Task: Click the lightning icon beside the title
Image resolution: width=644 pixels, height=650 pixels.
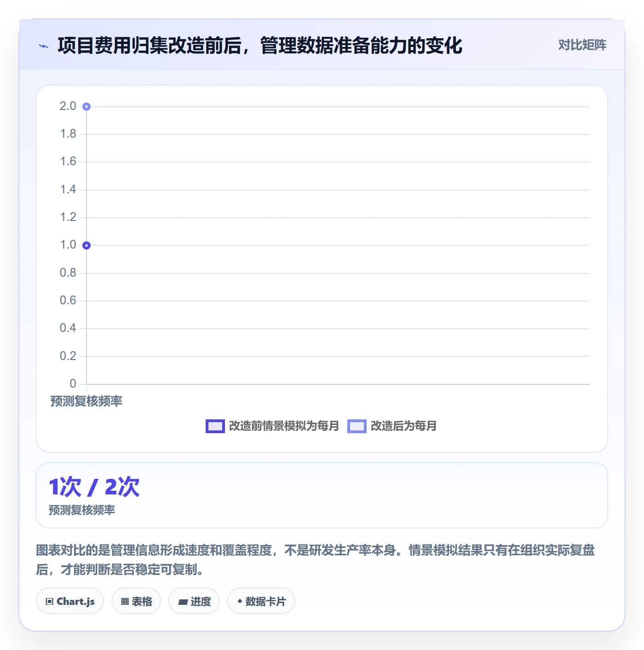Action: (x=44, y=46)
